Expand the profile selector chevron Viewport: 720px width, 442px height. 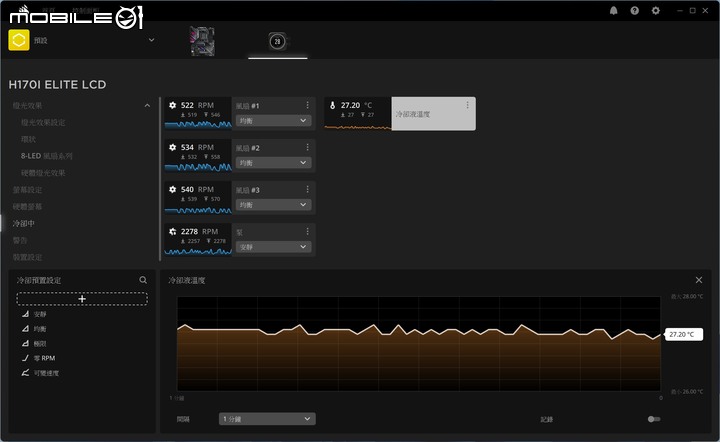pos(152,40)
